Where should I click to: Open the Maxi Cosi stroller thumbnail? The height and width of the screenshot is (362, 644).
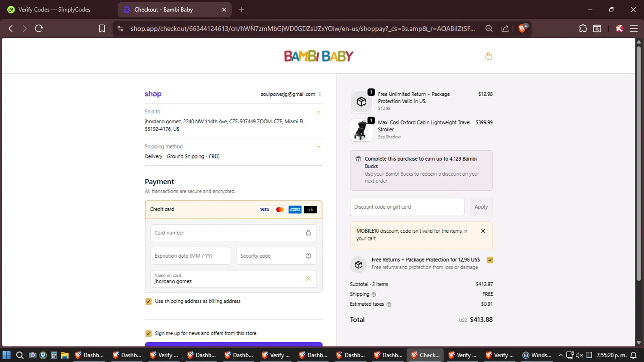(361, 130)
